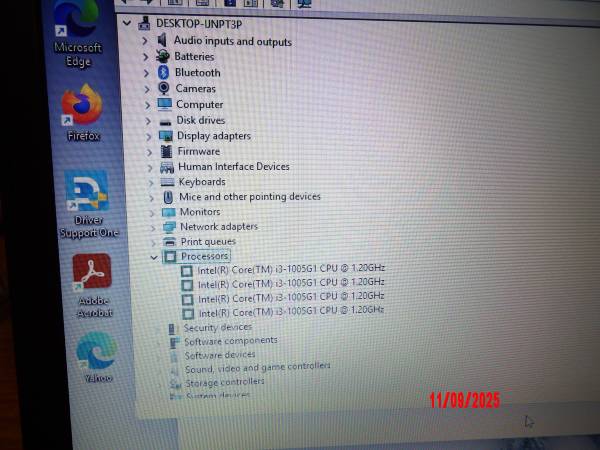
Task: Click the Bluetooth device category icon
Action: 163,72
